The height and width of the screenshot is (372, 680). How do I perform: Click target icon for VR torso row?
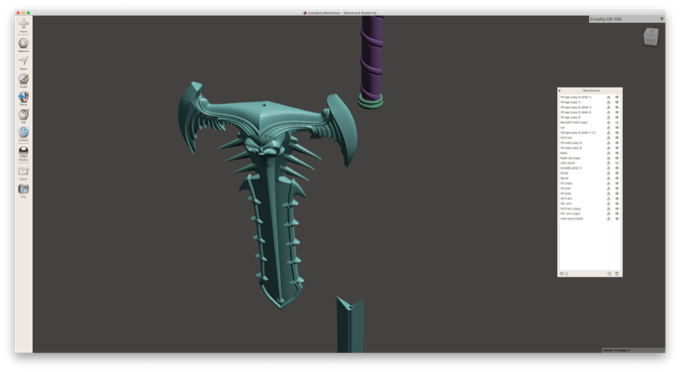608,188
